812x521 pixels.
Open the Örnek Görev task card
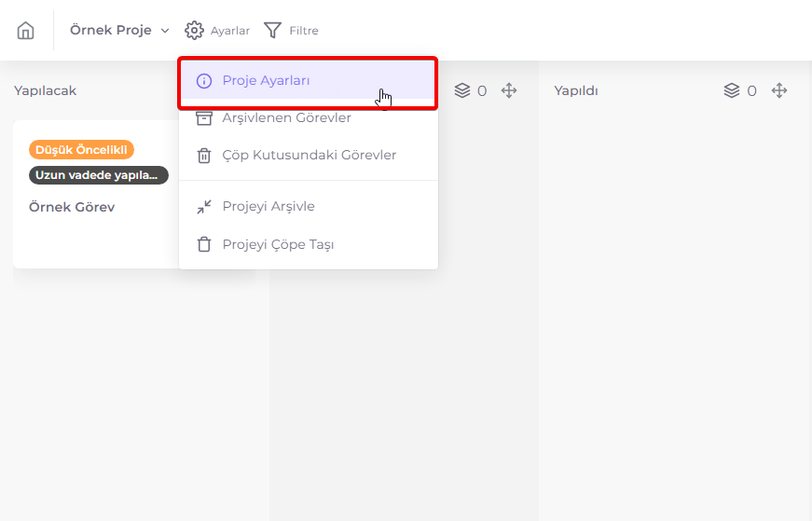point(96,194)
